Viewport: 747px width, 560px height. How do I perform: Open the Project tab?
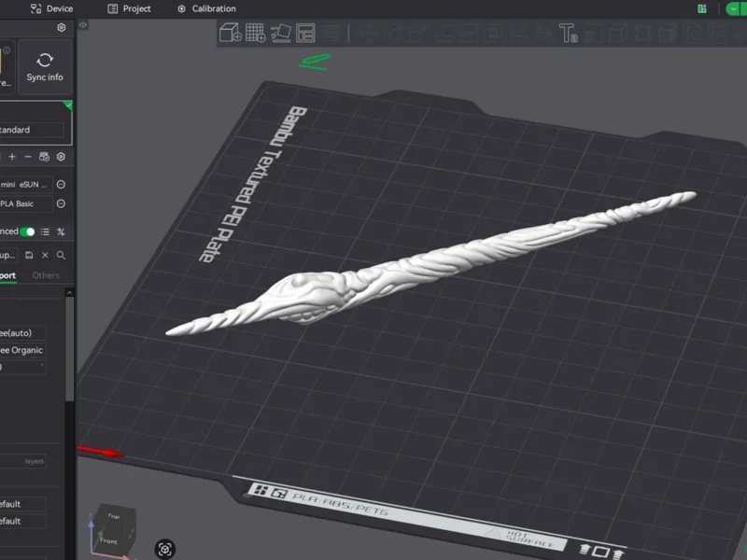coord(129,8)
